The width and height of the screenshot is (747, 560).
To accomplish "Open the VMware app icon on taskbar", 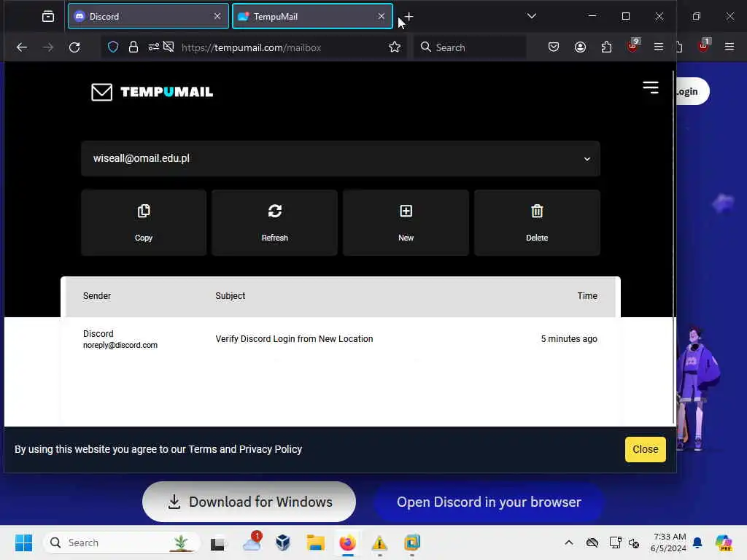I will tap(412, 542).
